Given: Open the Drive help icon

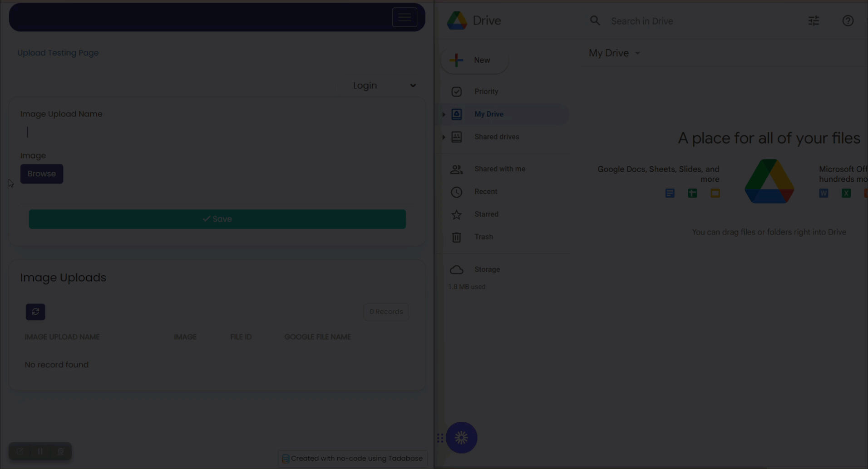Looking at the screenshot, I should point(848,20).
